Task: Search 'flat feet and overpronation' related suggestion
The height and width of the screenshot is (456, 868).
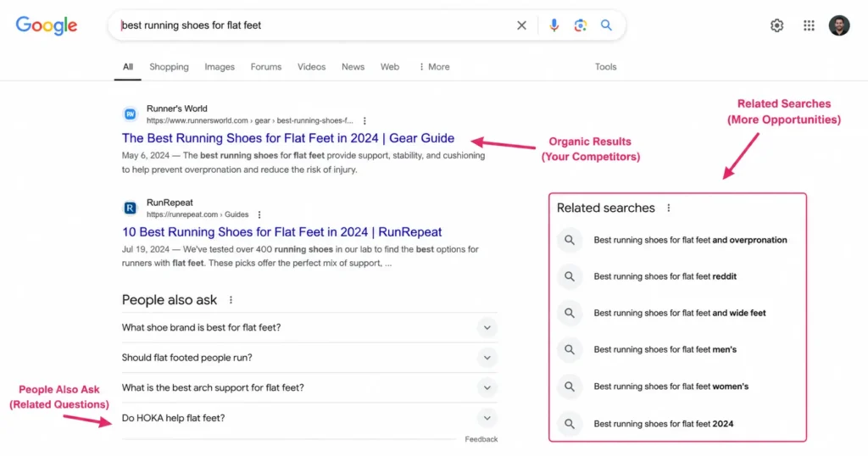Action: (690, 240)
